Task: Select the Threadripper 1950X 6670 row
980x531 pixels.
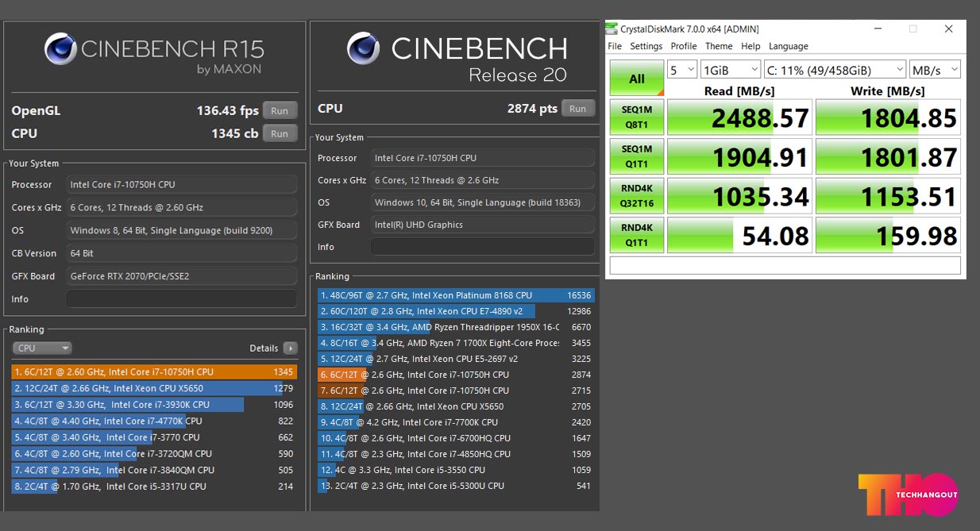Action: click(456, 327)
